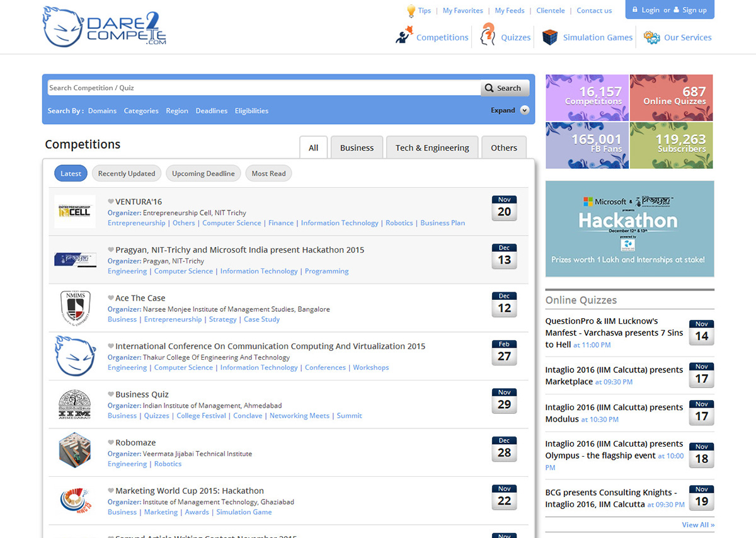756x538 pixels.
Task: Expand the search options panel
Action: tap(510, 110)
